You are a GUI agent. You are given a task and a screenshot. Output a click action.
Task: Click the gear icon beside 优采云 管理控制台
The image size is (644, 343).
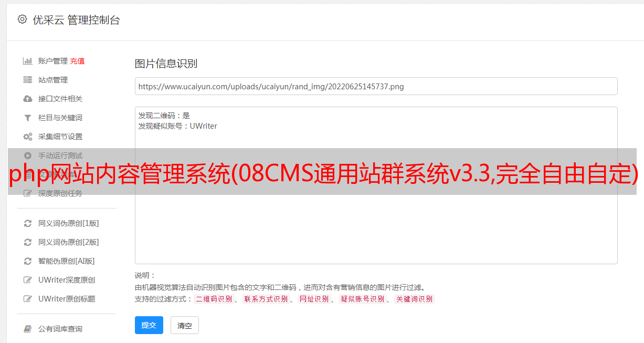pyautogui.click(x=22, y=19)
